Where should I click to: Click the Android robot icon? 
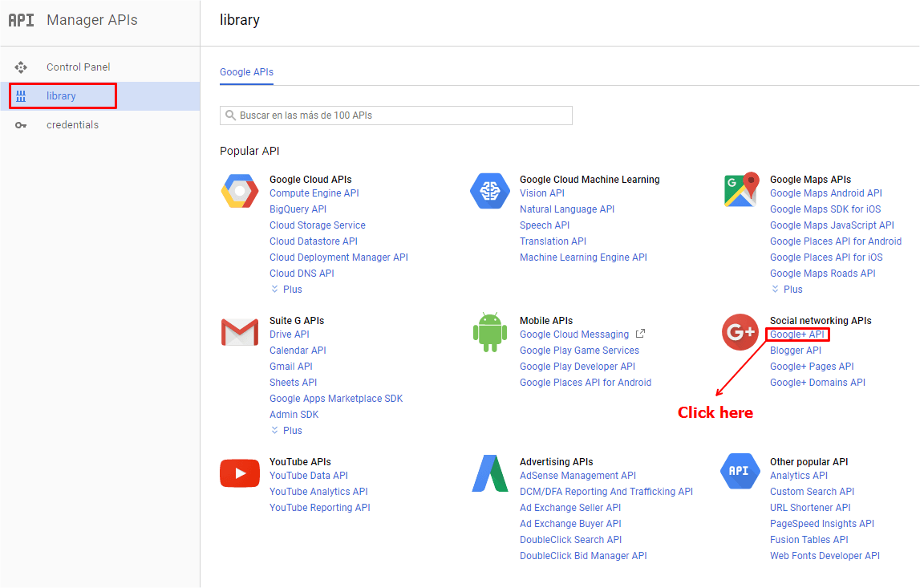click(x=489, y=332)
